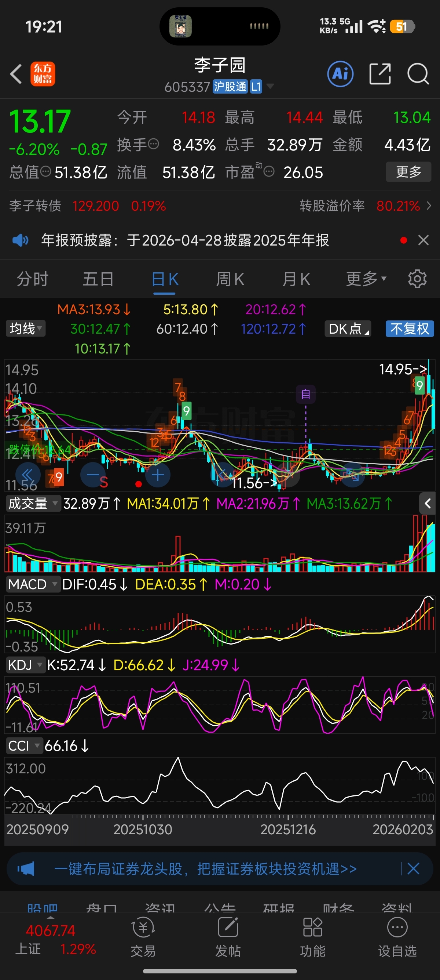Viewport: 440px width, 980px height.
Task: Tap the red dot beside notice
Action: pos(404,240)
